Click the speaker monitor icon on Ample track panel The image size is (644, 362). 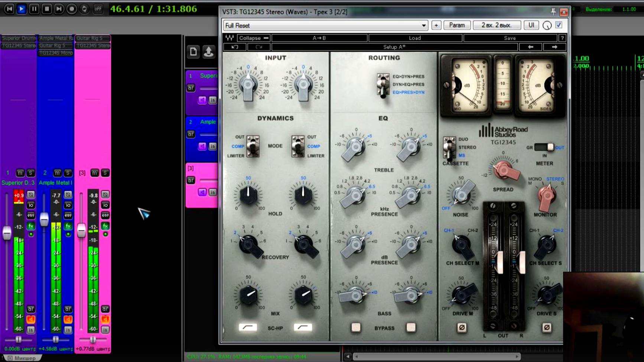tap(202, 146)
